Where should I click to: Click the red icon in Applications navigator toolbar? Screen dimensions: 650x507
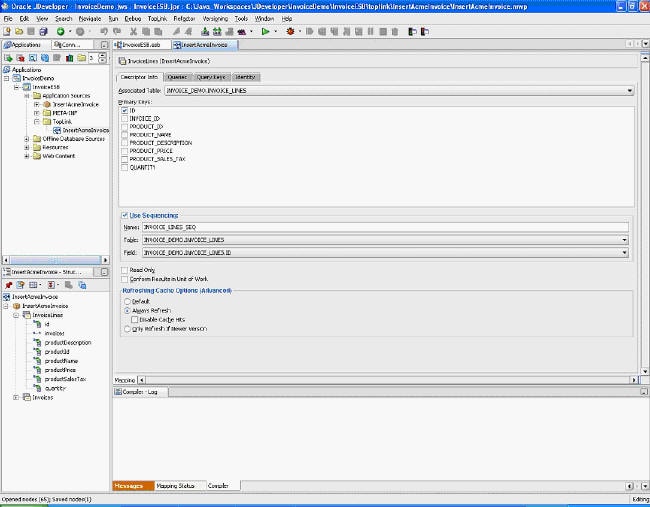click(20, 58)
